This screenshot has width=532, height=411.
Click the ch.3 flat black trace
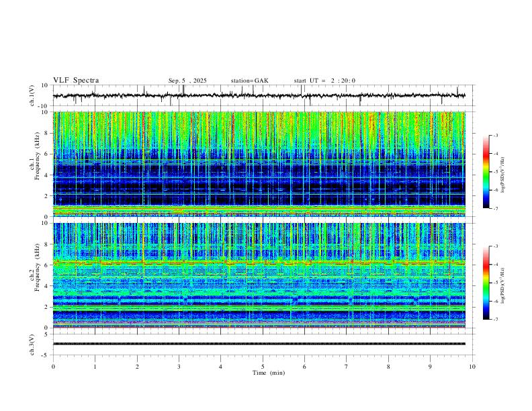[259, 344]
